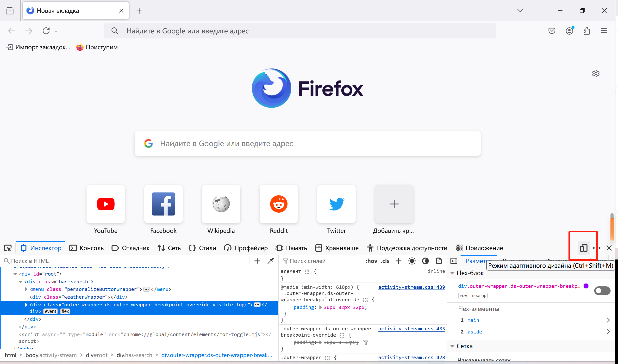Viewport: 618px width, 364px height.
Task: Open Responsive Design Mode icon
Action: 583,248
